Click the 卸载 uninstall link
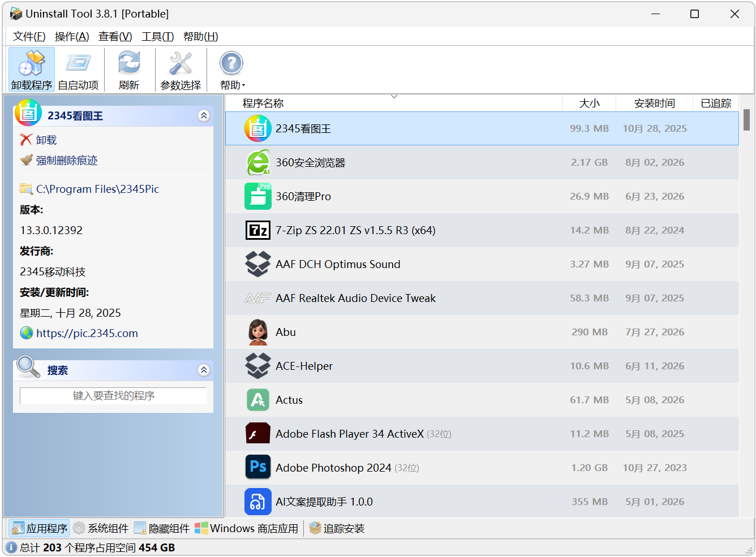 click(x=46, y=140)
